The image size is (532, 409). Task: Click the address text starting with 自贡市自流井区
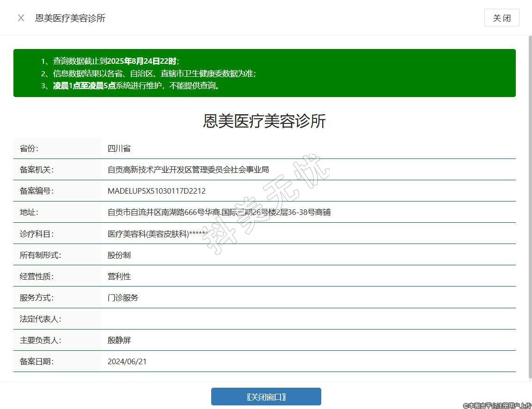(219, 212)
